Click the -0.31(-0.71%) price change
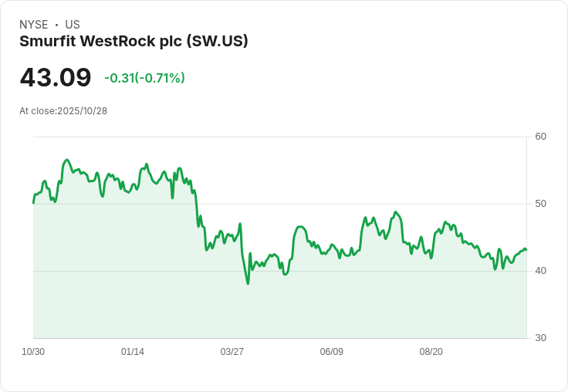Screen dimensions: 568x392 click(x=144, y=78)
